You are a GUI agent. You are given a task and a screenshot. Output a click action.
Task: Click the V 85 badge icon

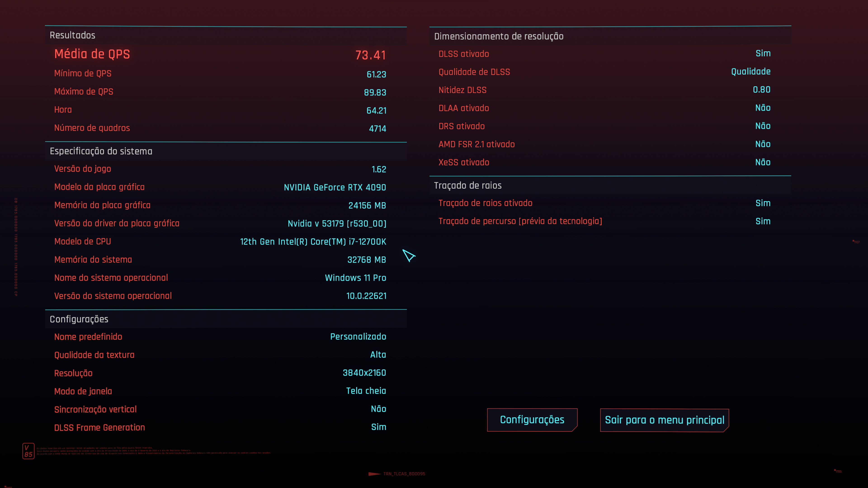(28, 451)
